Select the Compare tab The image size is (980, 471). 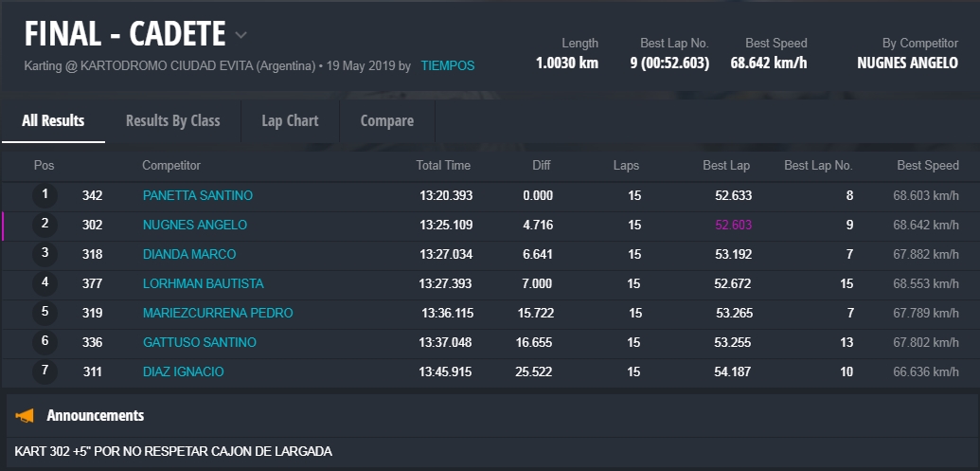[x=387, y=121]
